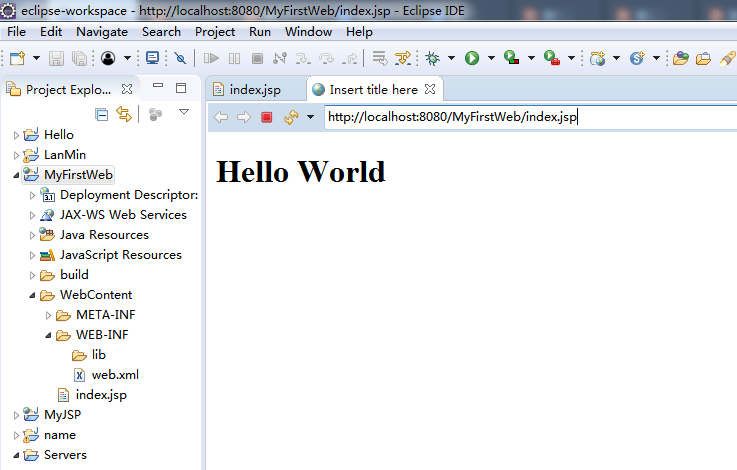The height and width of the screenshot is (470, 737).
Task: Click the Debug bug icon
Action: pyautogui.click(x=432, y=58)
